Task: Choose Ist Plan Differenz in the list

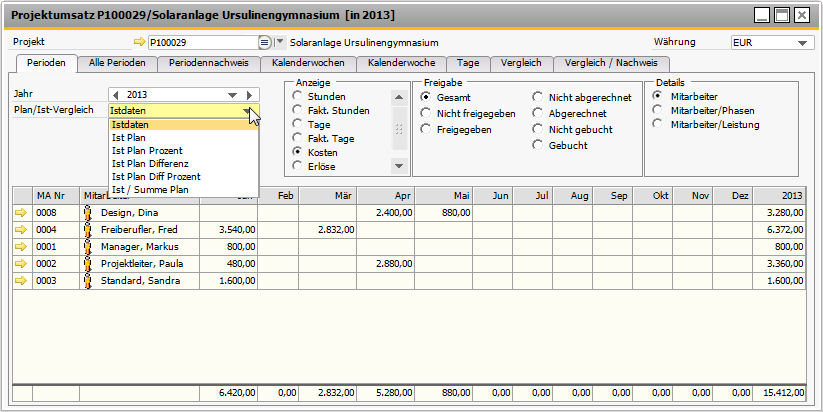Action: click(x=150, y=163)
